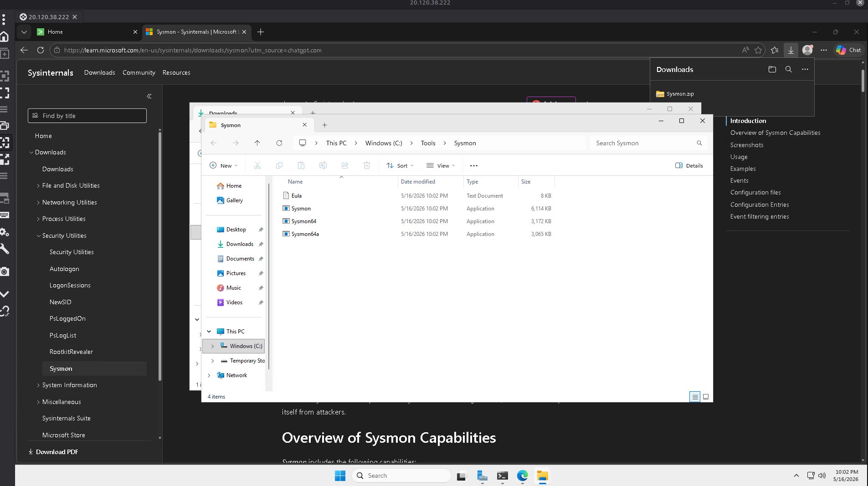Collapse This PC in navigation pane
Image resolution: width=868 pixels, height=486 pixels.
coord(209,332)
